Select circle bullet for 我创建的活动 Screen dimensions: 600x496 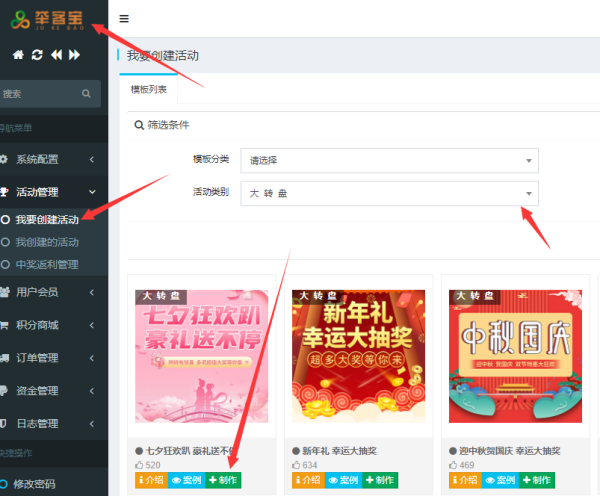5,242
